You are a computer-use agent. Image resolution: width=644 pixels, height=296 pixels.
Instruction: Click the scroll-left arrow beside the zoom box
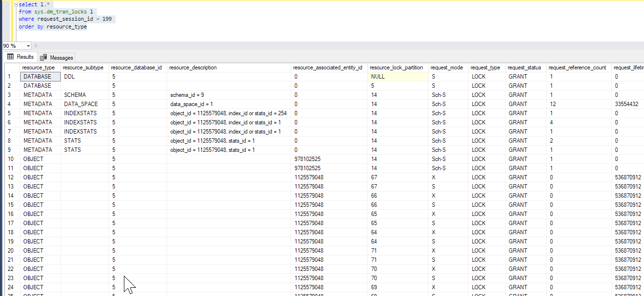coord(36,46)
